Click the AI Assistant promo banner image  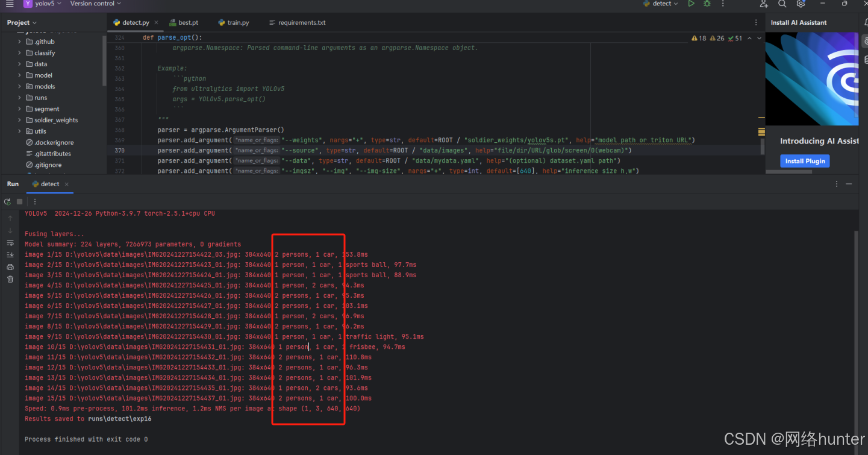[x=812, y=79]
